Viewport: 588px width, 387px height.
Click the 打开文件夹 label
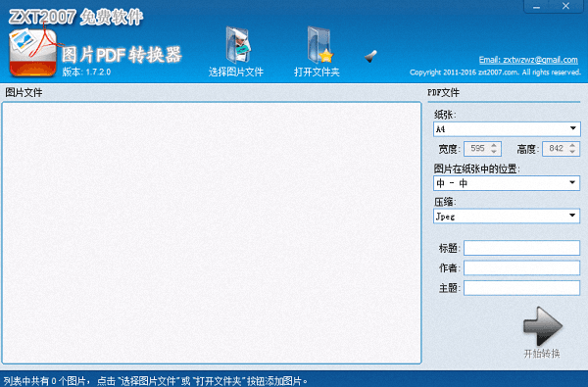pyautogui.click(x=317, y=72)
